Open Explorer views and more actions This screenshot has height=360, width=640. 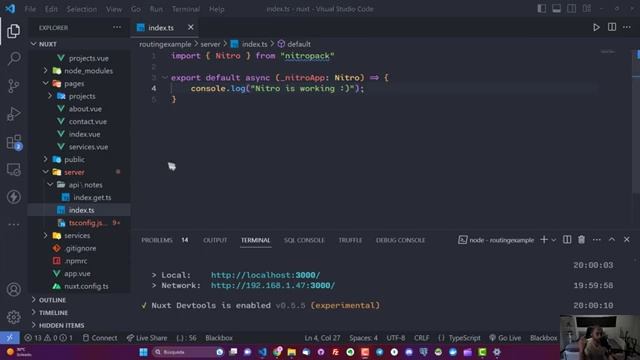coord(117,27)
